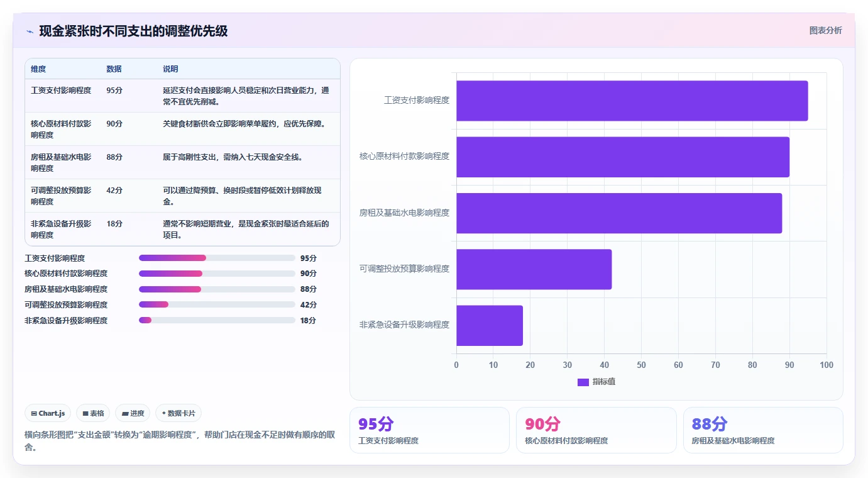
Task: Click chart y-axis label 非紧急设备升级影响程度
Action: (x=404, y=325)
